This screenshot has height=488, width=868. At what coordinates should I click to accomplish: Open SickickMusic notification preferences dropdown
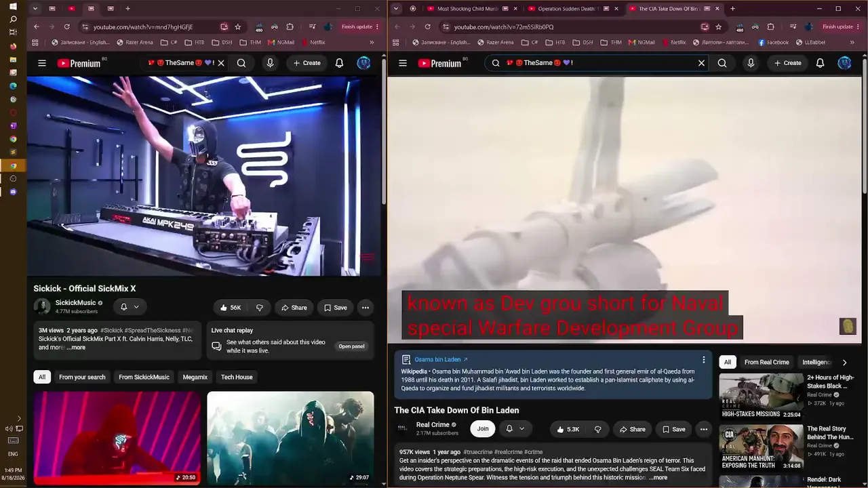(130, 307)
